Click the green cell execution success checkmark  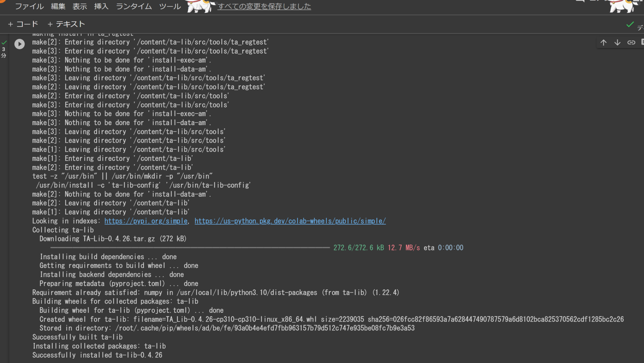4,42
